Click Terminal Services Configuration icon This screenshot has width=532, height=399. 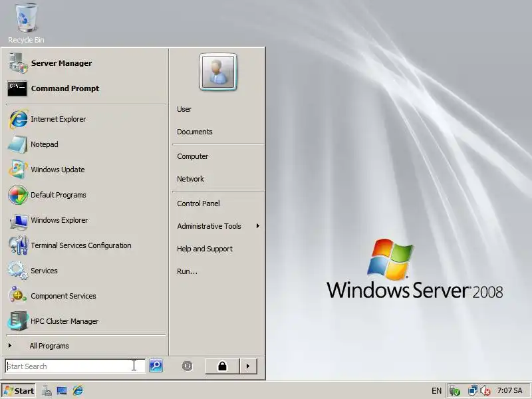[18, 245]
